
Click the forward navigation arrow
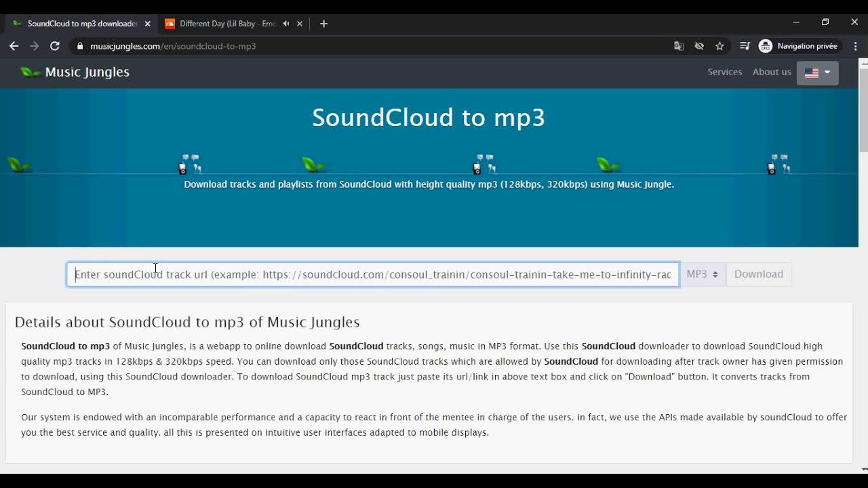coord(34,46)
